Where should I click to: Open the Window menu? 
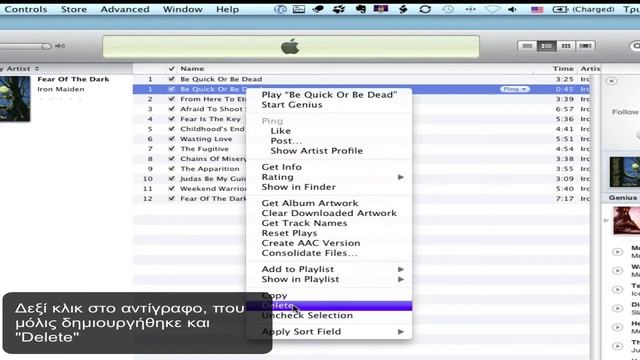[182, 9]
